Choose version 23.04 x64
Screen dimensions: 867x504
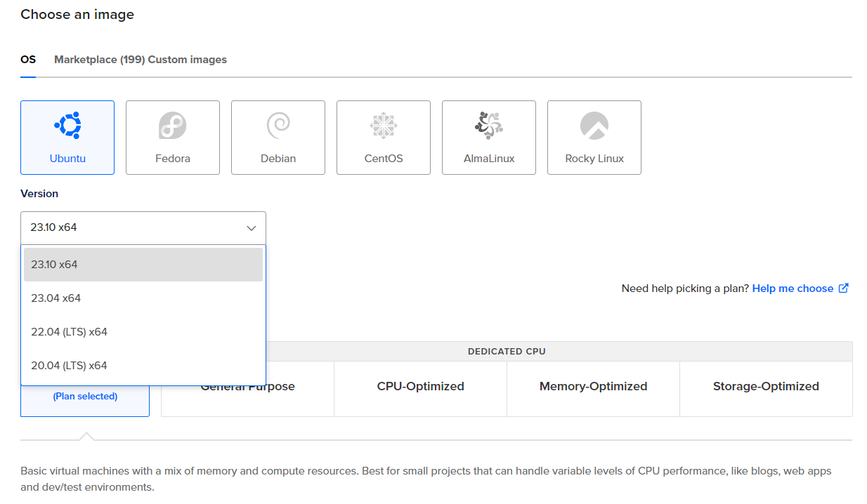click(x=143, y=298)
